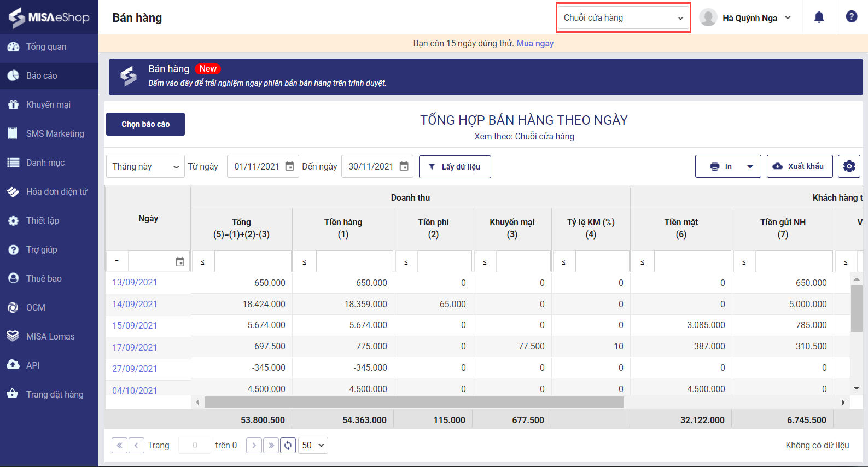Expand the Chuỗi cửa hàng store dropdown

click(x=624, y=18)
